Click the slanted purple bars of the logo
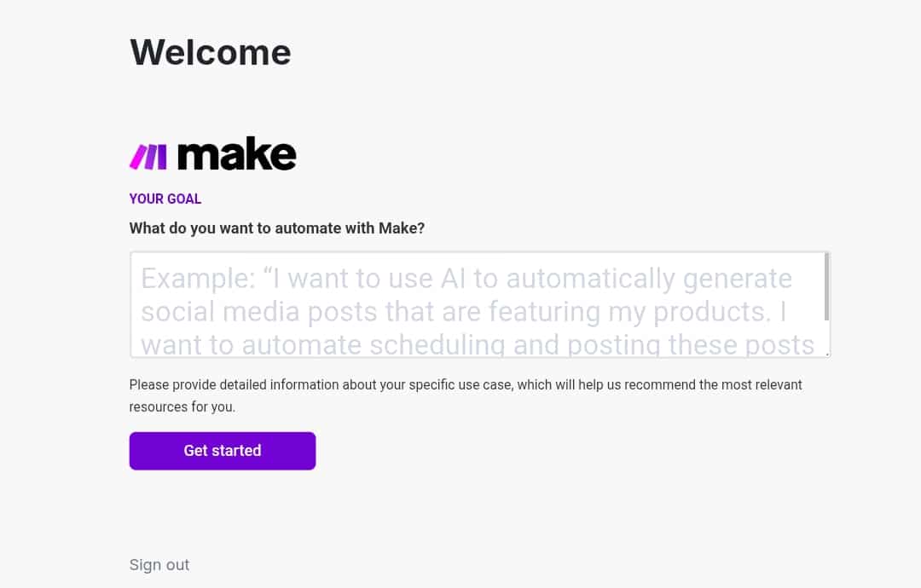This screenshot has height=588, width=921. (148, 157)
